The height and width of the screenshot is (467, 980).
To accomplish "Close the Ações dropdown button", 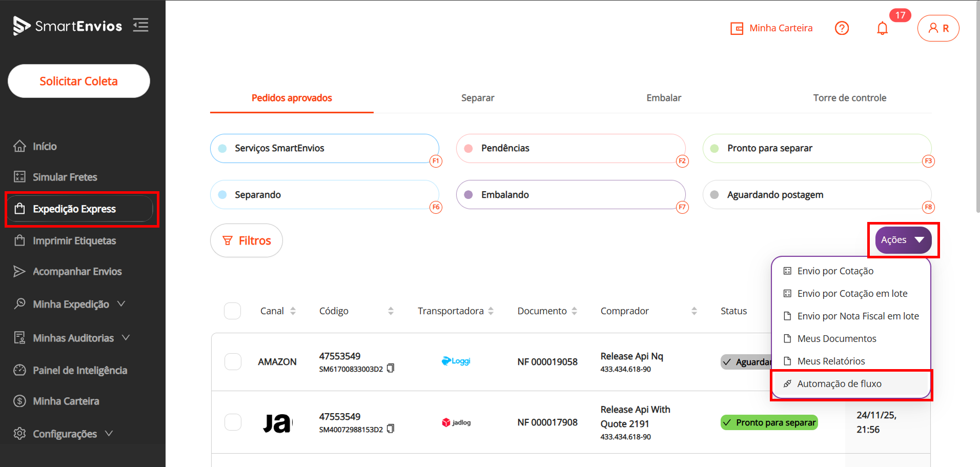I will 903,240.
